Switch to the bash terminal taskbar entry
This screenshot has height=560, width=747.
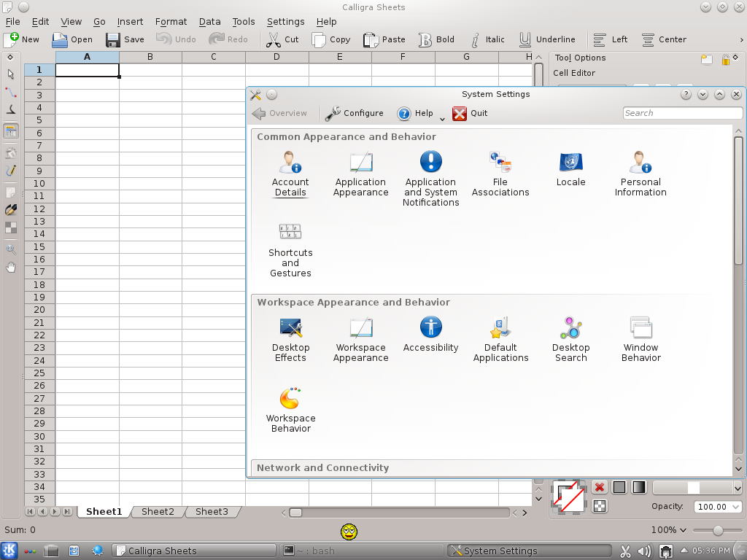pyautogui.click(x=360, y=551)
